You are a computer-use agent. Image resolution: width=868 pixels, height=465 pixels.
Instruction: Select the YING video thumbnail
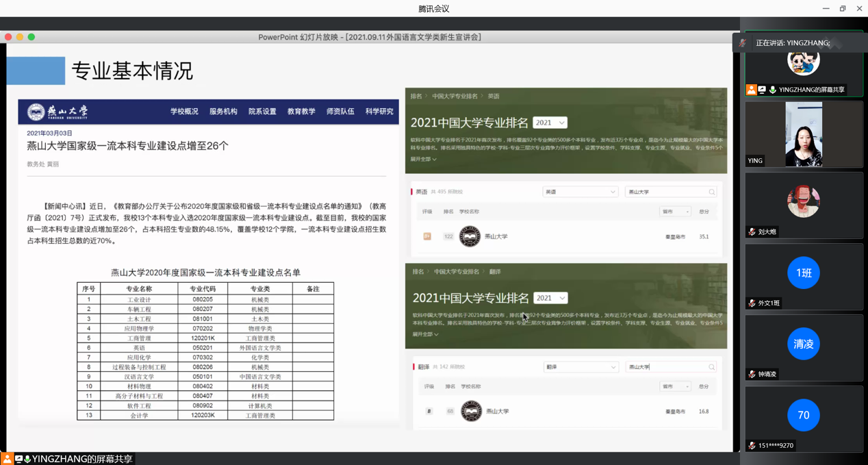804,134
